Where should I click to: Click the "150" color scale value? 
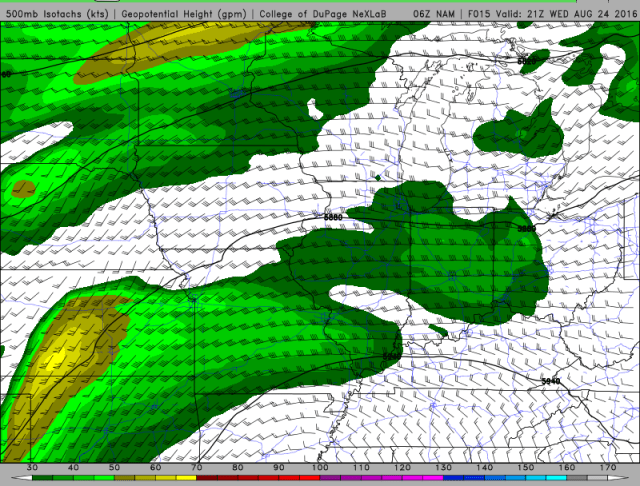pyautogui.click(x=526, y=468)
